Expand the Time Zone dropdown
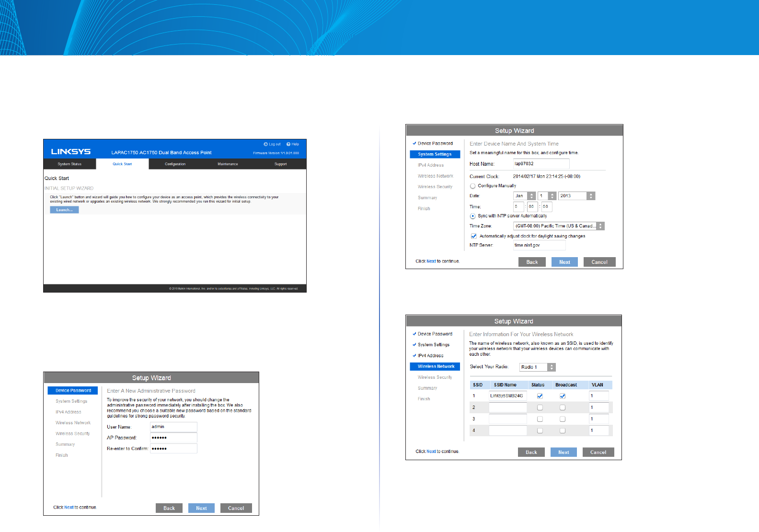Viewport: 759px width, 532px height. pyautogui.click(x=559, y=226)
